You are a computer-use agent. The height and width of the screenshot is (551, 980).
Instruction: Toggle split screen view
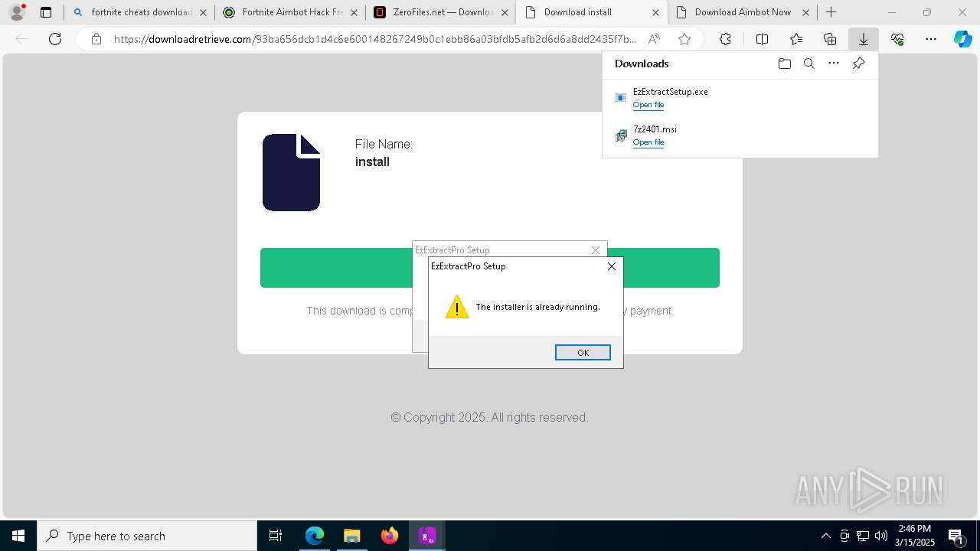(x=762, y=39)
